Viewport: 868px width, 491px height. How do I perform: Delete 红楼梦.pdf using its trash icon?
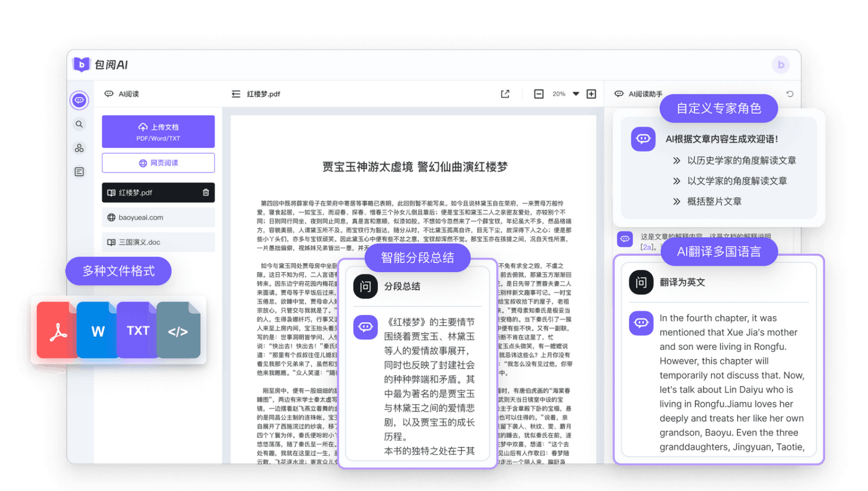point(206,192)
